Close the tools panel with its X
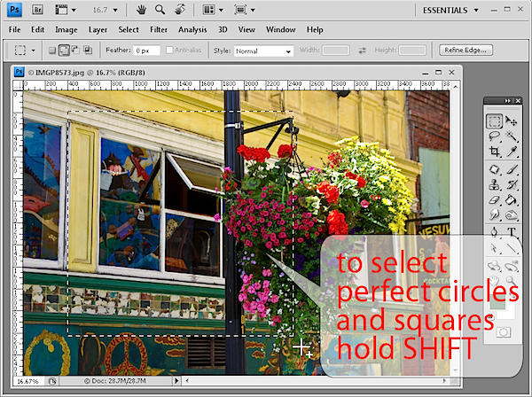The height and width of the screenshot is (397, 532). coord(518,101)
